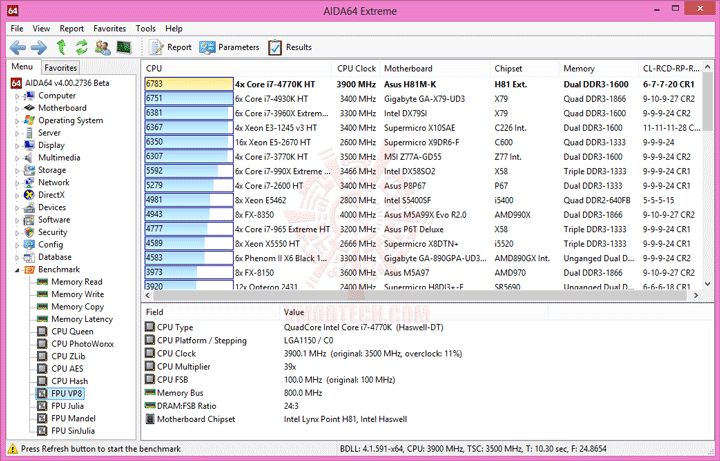Screen dimensions: 720x461
Task: Select the 6783 score bar row
Action: tap(189, 84)
